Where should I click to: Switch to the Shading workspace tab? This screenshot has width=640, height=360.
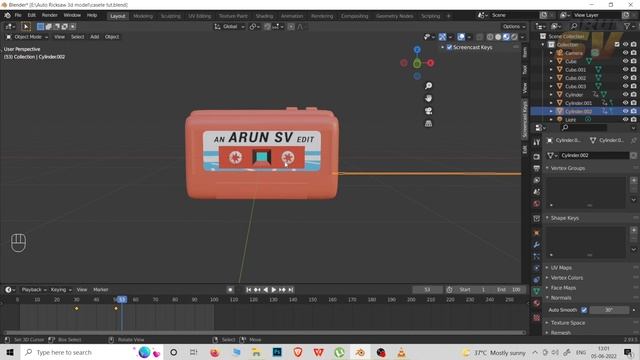pos(264,16)
